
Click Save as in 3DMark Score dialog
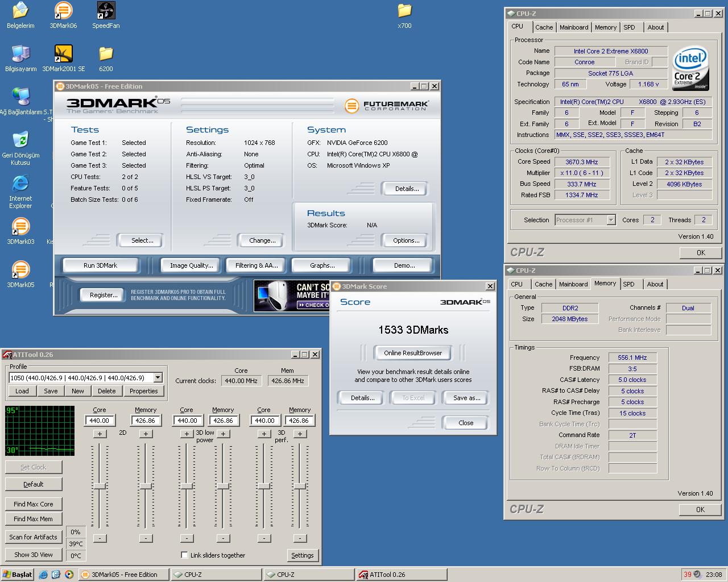tap(466, 398)
